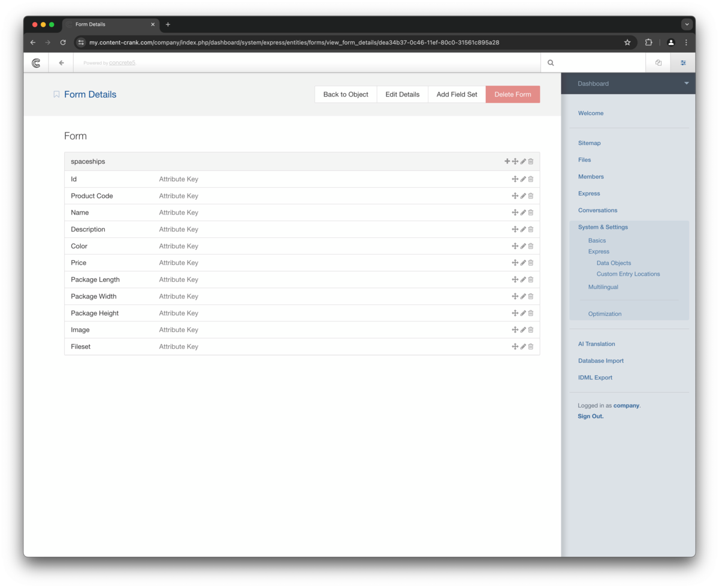Select the Form Details browser tab
Image resolution: width=719 pixels, height=588 pixels.
(x=111, y=25)
